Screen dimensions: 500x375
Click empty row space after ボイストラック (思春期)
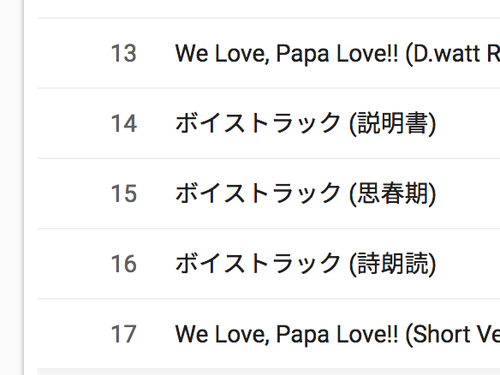pos(468,193)
